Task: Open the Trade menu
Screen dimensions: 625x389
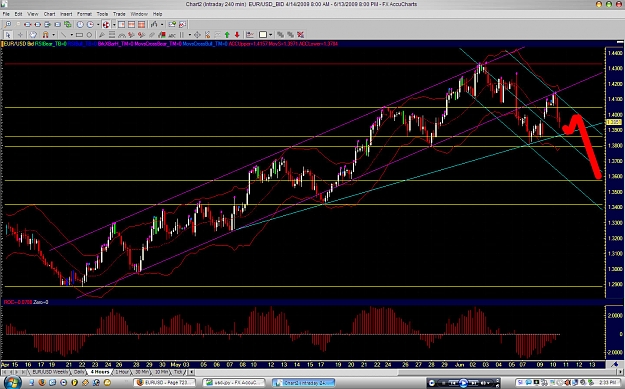Action: (x=119, y=14)
